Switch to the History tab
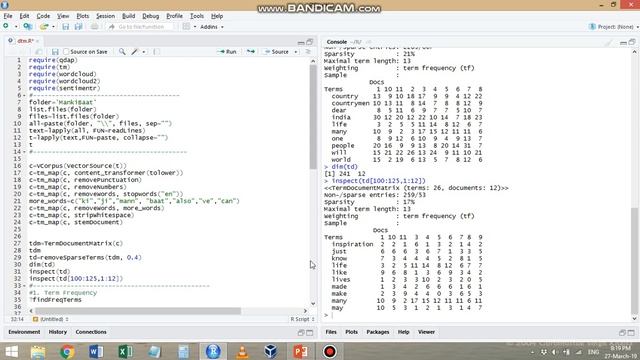Image resolution: width=640 pixels, height=360 pixels. coord(58,332)
